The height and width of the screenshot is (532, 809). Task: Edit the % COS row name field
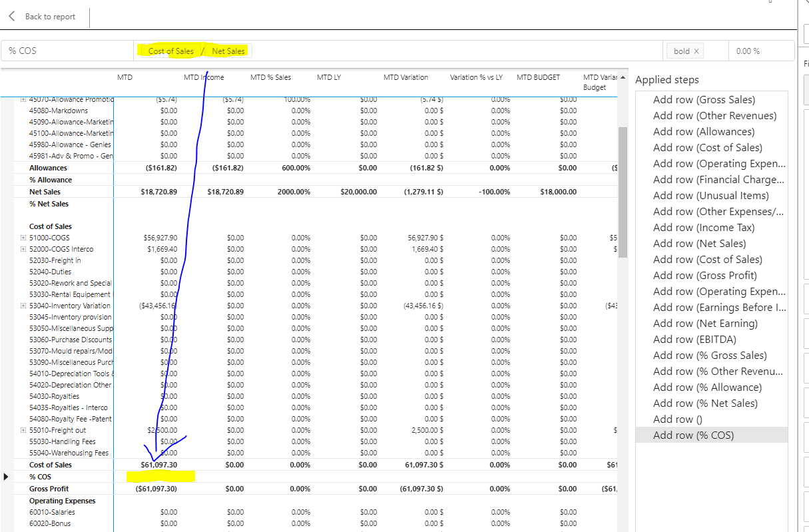[x=67, y=51]
